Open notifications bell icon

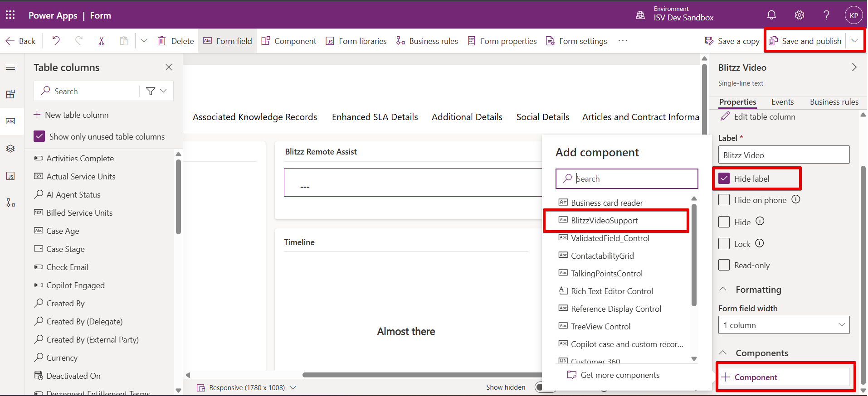pyautogui.click(x=771, y=15)
